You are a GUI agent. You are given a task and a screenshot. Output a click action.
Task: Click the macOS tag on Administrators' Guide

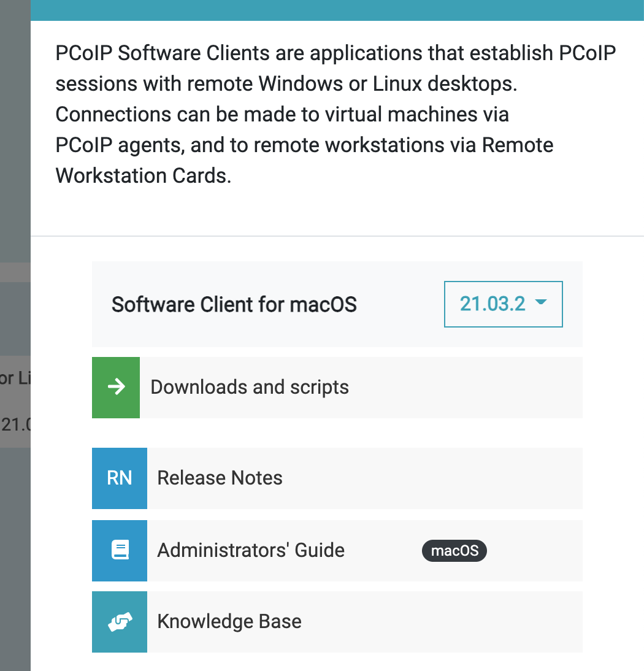coord(454,551)
